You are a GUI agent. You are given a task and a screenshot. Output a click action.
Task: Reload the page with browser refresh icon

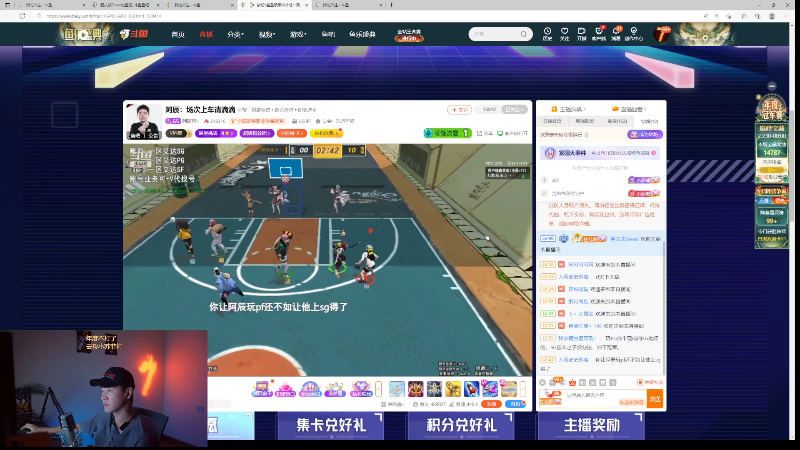click(x=22, y=16)
